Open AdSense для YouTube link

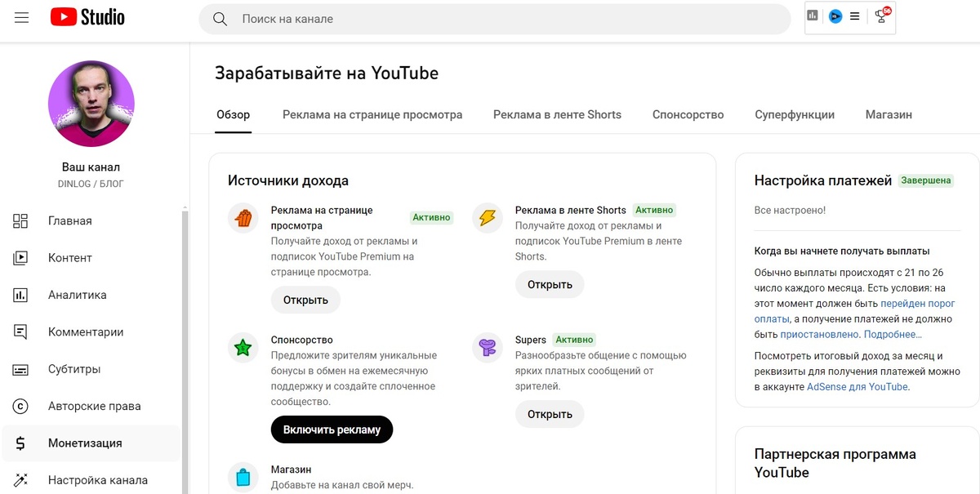(x=857, y=386)
